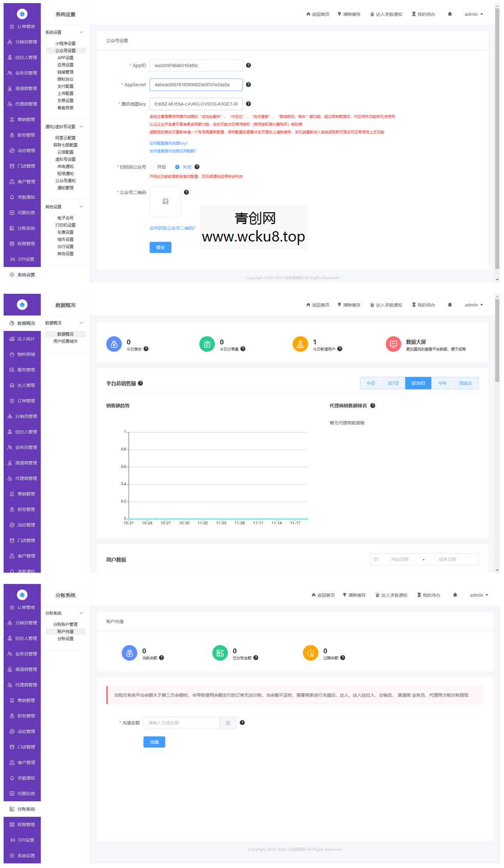Select the 近30日 sales range tab
This screenshot has height=868, width=504.
point(418,383)
